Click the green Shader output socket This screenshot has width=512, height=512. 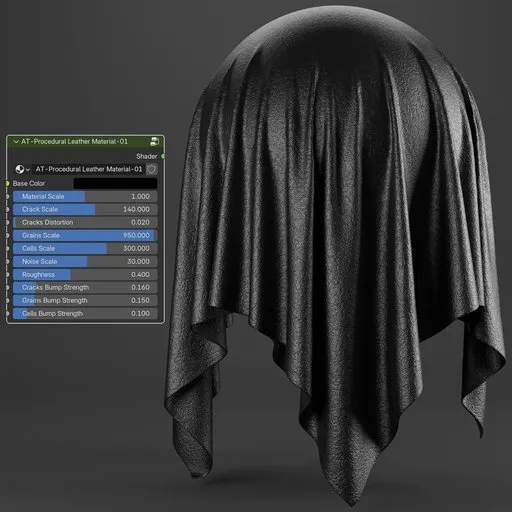point(163,156)
